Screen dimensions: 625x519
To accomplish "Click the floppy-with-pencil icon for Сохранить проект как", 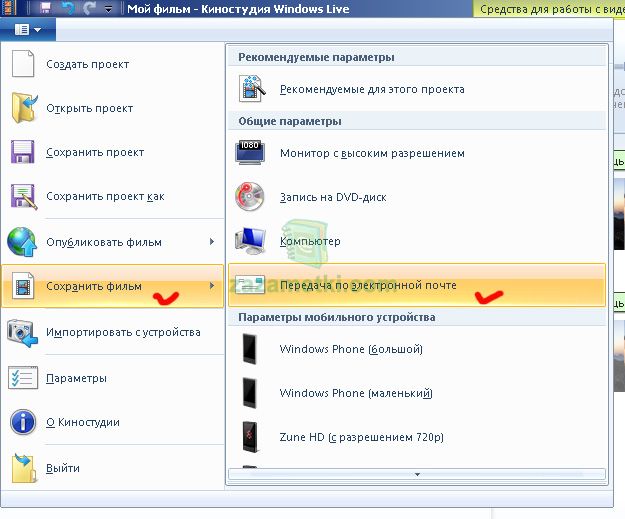I will click(24, 197).
